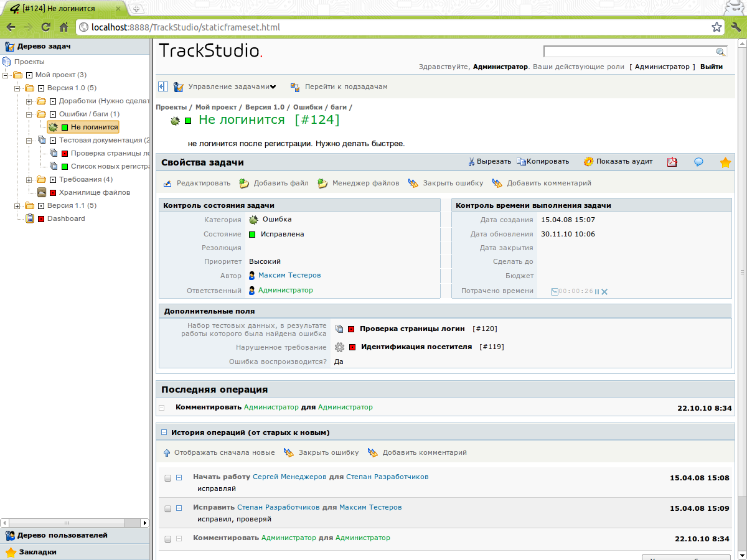Click breadcrumb link Мой проект
The image size is (747, 560).
tap(216, 107)
